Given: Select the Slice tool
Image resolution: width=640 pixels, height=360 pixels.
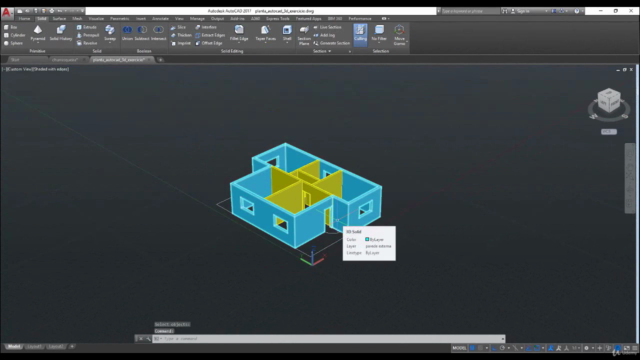Looking at the screenshot, I should (178, 27).
